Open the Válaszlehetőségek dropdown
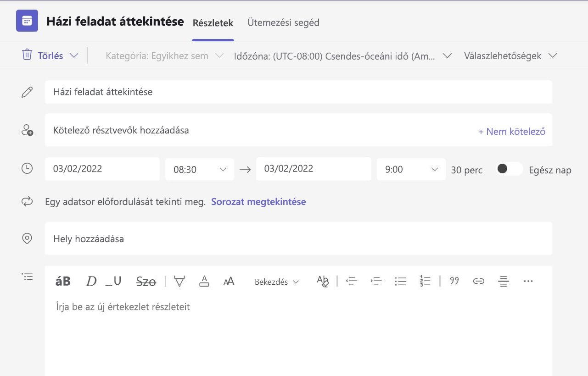This screenshot has width=588, height=376. pos(510,56)
